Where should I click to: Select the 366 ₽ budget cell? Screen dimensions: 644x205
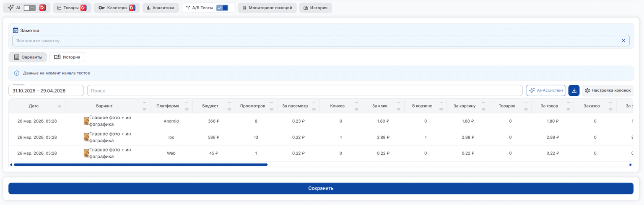[214, 121]
